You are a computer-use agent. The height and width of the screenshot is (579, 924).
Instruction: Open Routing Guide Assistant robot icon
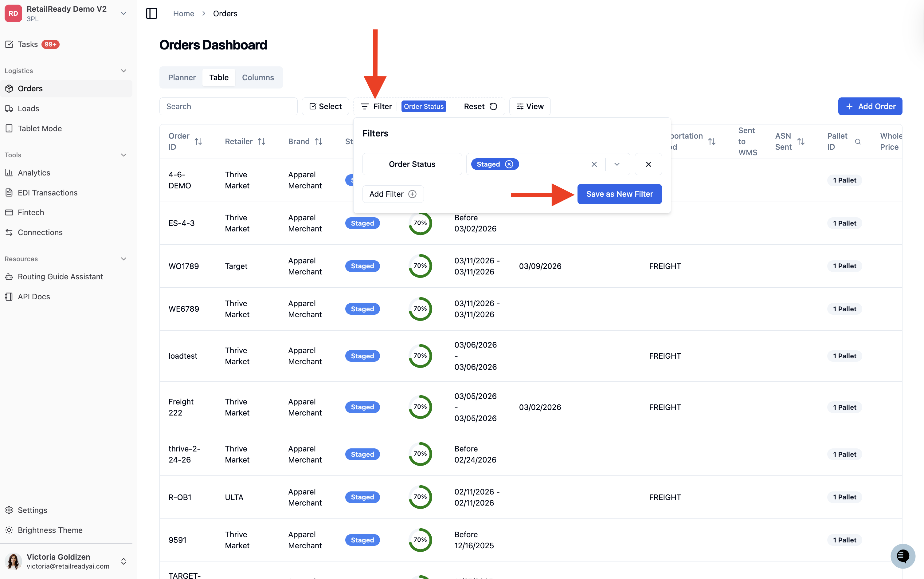point(9,277)
